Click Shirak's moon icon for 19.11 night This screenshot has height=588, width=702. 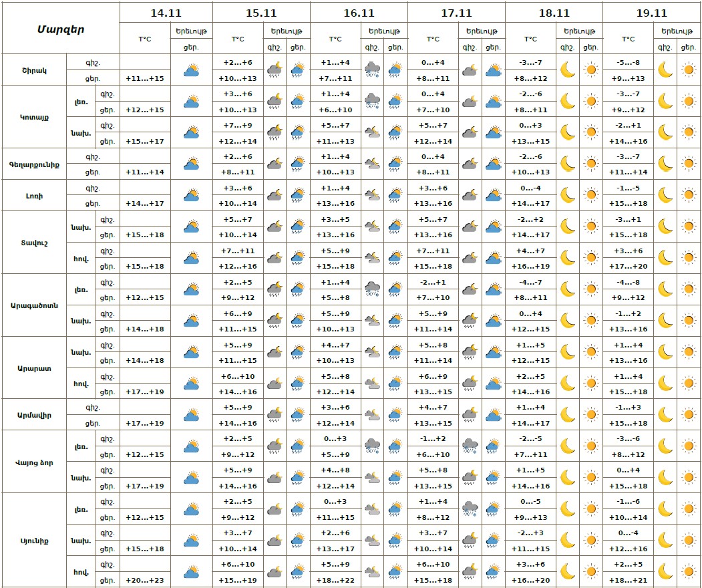pyautogui.click(x=665, y=69)
